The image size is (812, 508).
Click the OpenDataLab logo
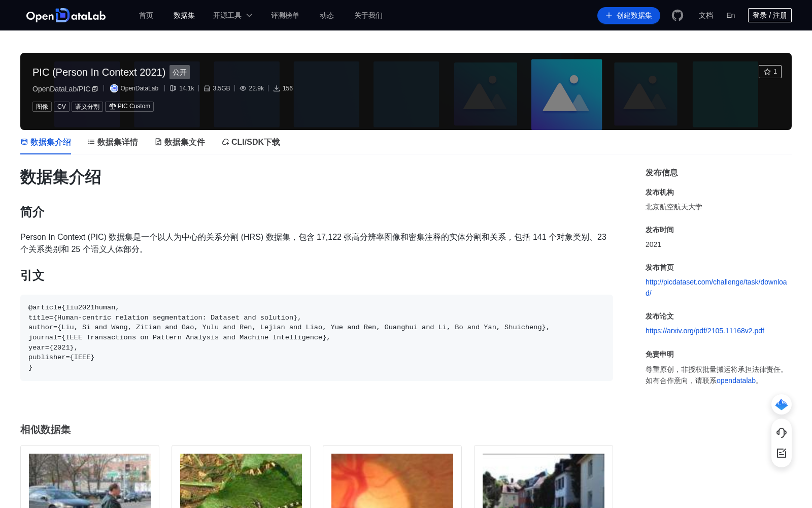[x=66, y=15]
